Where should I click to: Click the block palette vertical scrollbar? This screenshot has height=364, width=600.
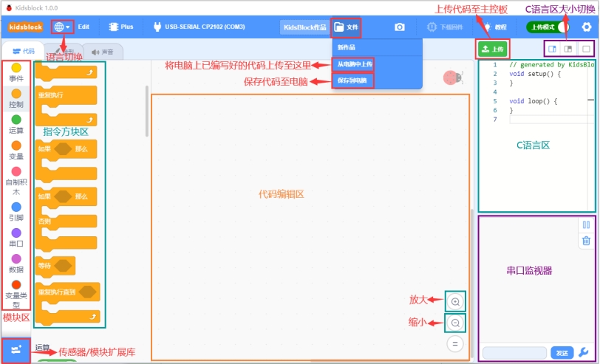(147, 111)
